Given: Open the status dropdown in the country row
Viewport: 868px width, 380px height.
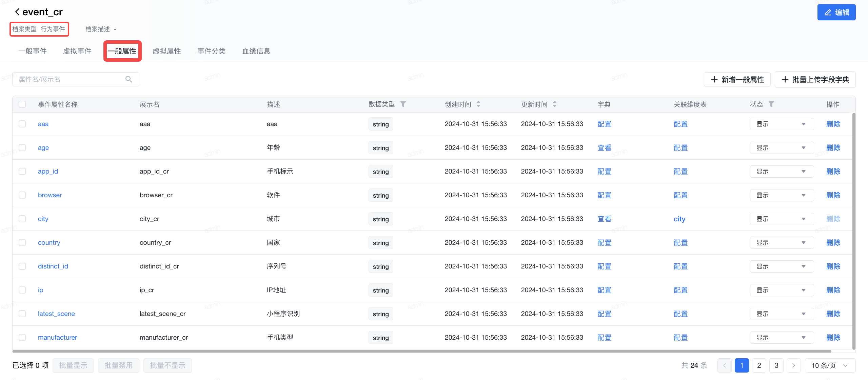Looking at the screenshot, I should pyautogui.click(x=782, y=243).
